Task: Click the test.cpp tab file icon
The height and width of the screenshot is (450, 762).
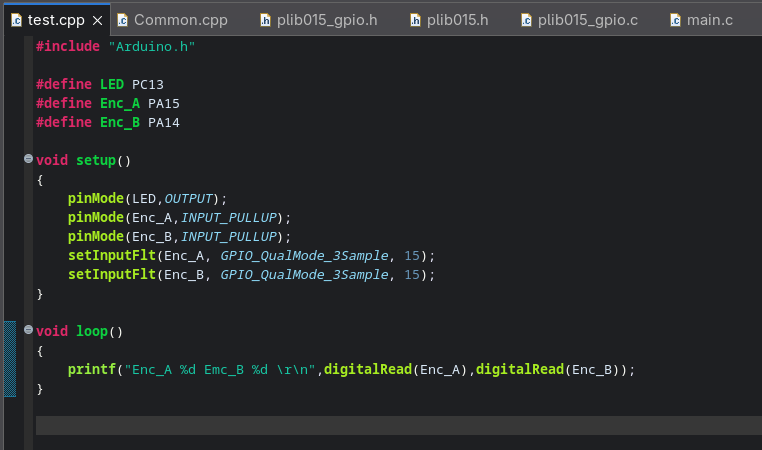Action: (16, 20)
